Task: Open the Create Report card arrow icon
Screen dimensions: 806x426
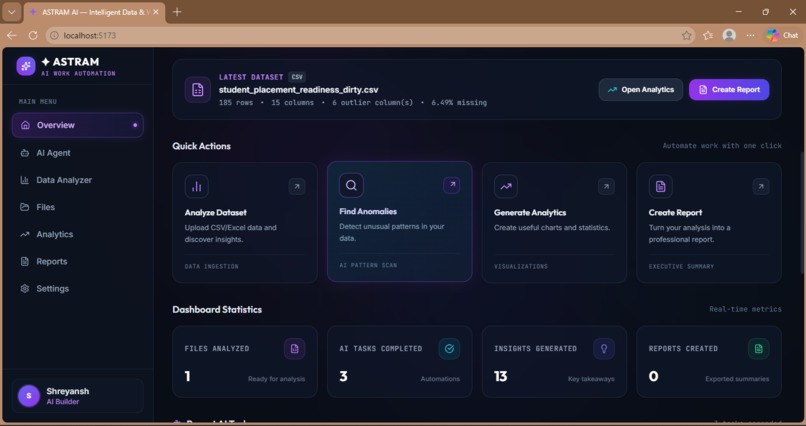Action: pyautogui.click(x=761, y=187)
